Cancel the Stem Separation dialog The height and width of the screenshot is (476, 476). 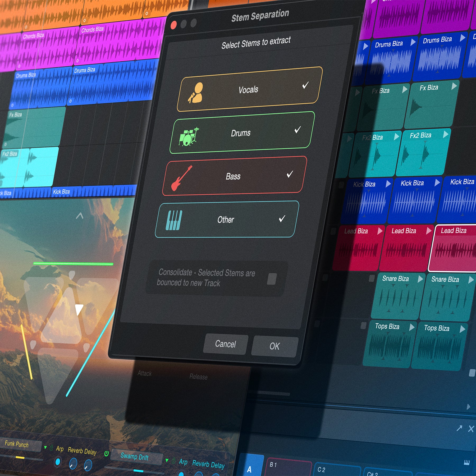tap(225, 344)
